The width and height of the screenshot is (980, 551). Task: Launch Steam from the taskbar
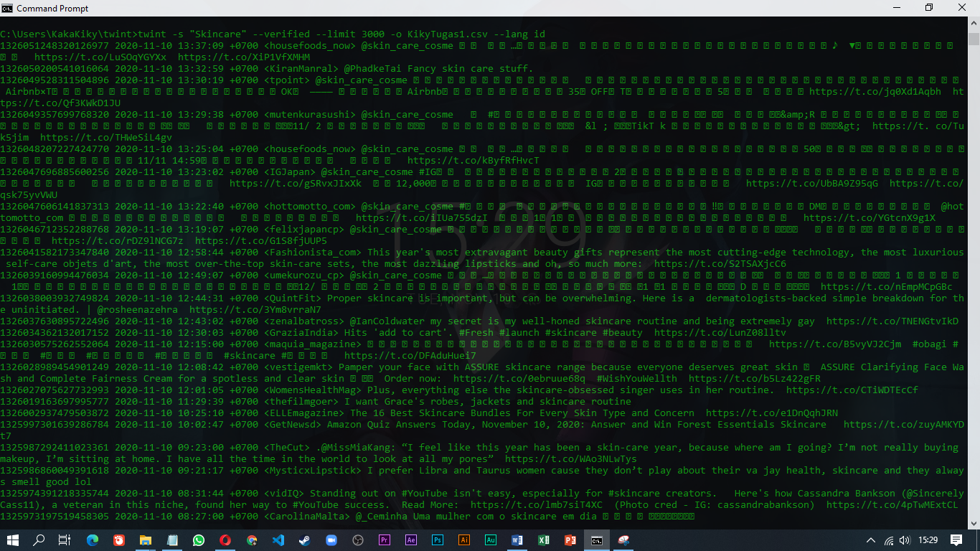coord(305,540)
